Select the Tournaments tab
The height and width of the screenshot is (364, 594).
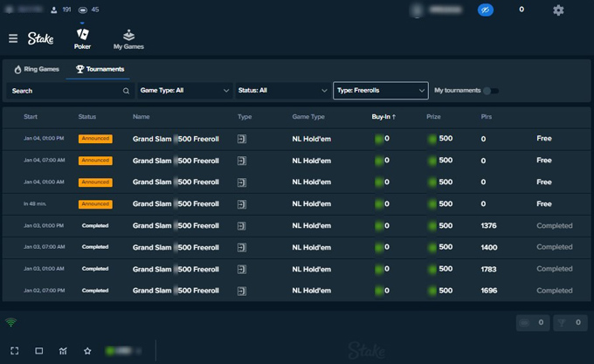coord(100,68)
